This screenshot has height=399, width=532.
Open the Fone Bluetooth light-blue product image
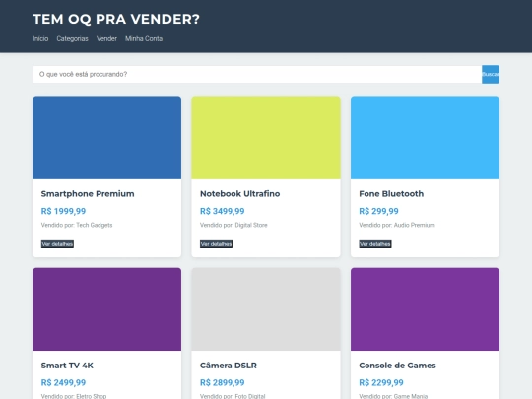tap(425, 137)
